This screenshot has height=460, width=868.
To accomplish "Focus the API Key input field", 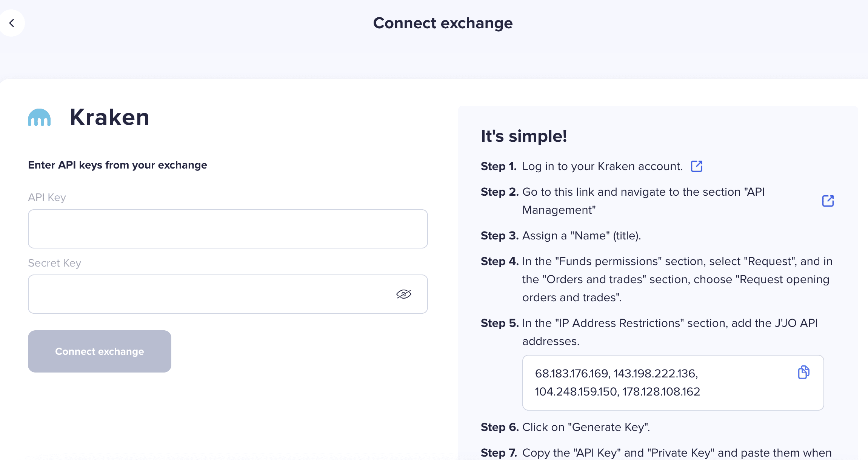I will click(x=228, y=229).
